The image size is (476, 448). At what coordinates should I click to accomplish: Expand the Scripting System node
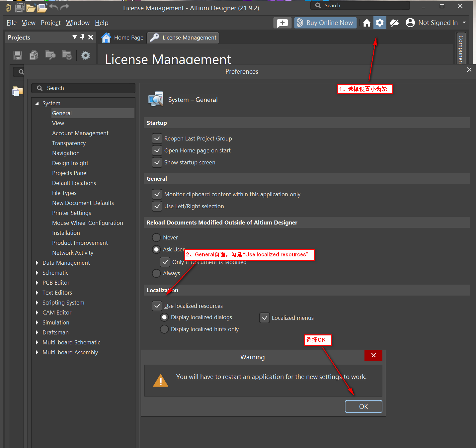[37, 303]
